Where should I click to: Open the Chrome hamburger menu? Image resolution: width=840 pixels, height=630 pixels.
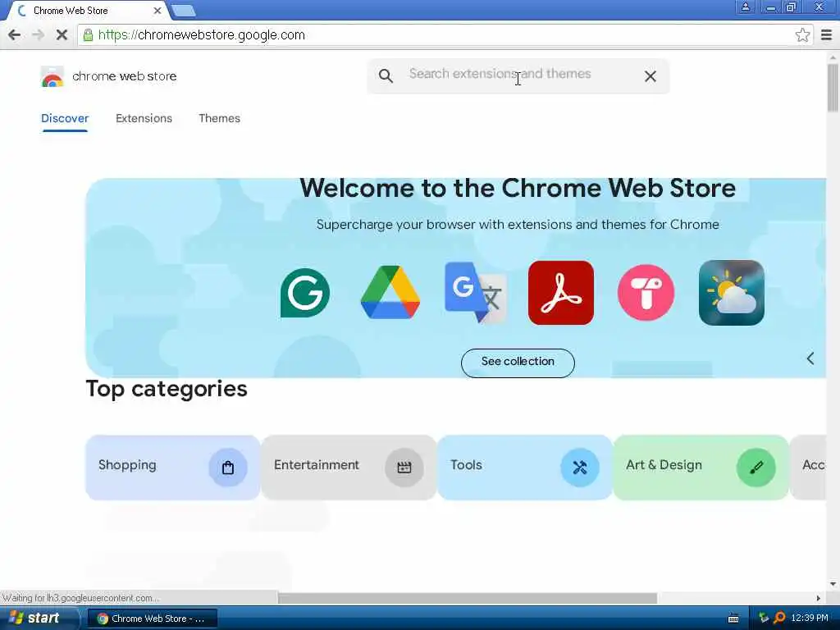tap(827, 35)
